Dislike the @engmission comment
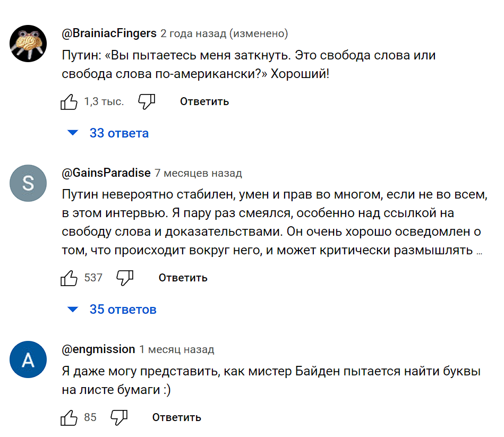 [119, 417]
